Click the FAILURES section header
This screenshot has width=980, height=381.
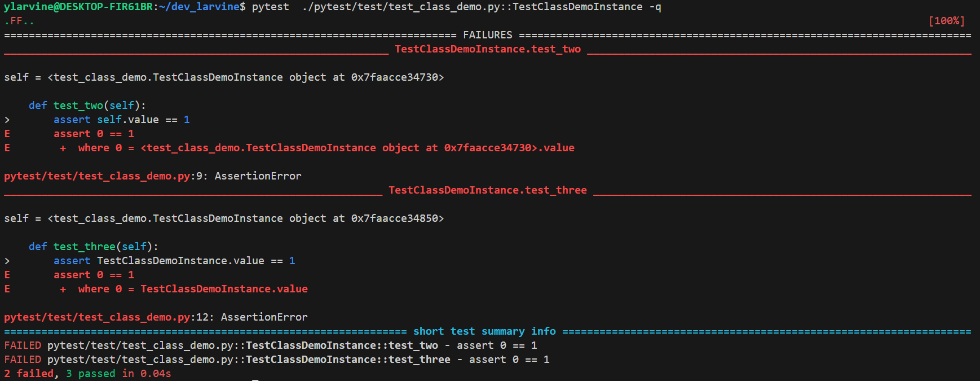coord(487,35)
